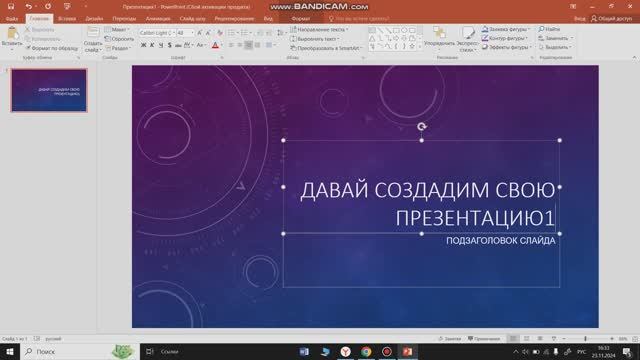Open font name Calibri Light dropdown
This screenshot has height=360, width=640.
pyautogui.click(x=174, y=33)
